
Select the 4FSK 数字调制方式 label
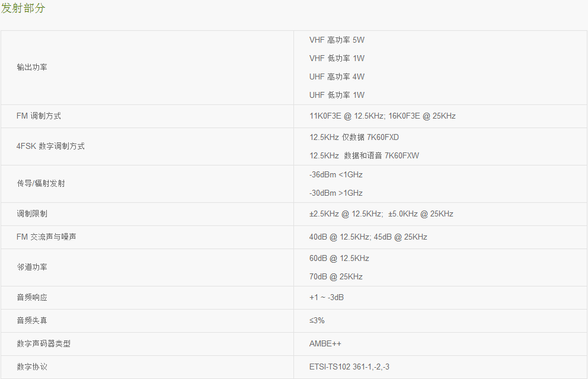click(x=50, y=146)
